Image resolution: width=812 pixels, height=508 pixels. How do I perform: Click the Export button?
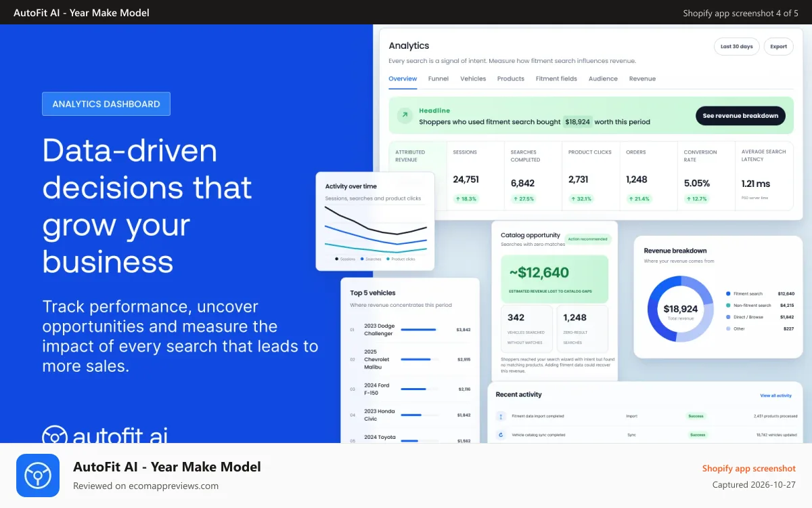pos(779,47)
